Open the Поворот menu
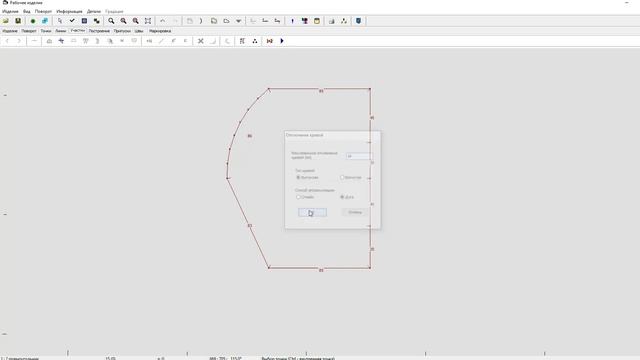 point(43,11)
